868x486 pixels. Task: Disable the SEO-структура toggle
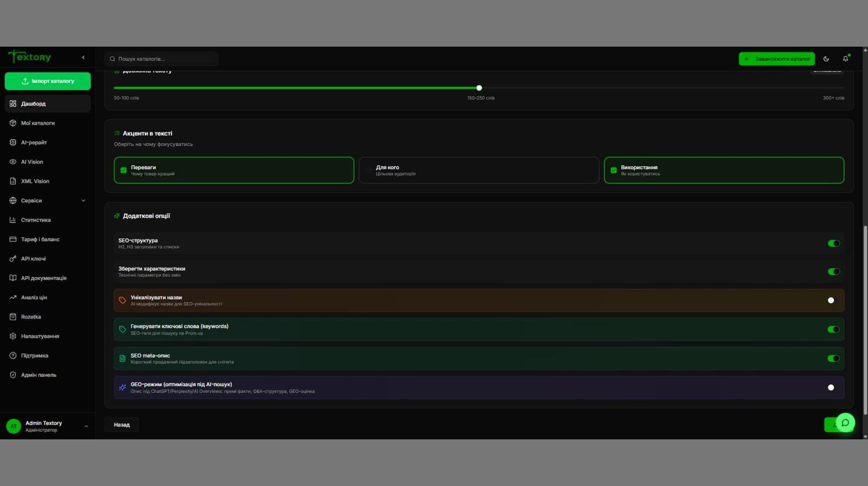834,244
